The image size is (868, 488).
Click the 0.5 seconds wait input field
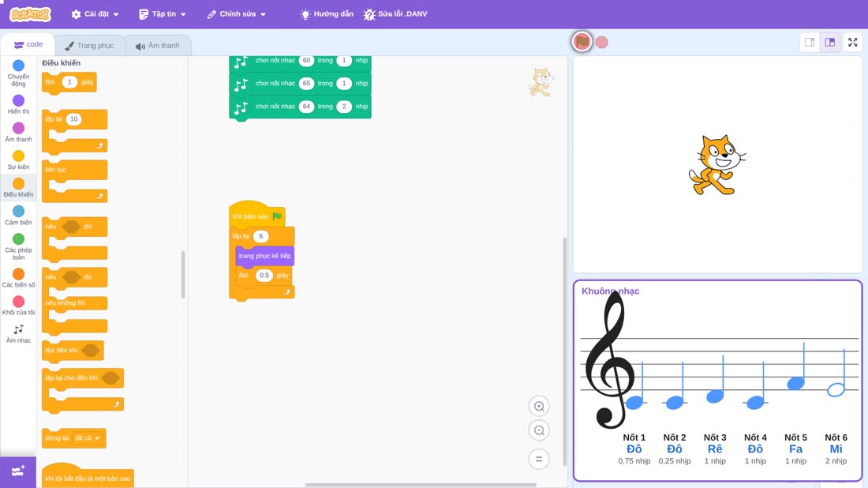click(x=264, y=276)
